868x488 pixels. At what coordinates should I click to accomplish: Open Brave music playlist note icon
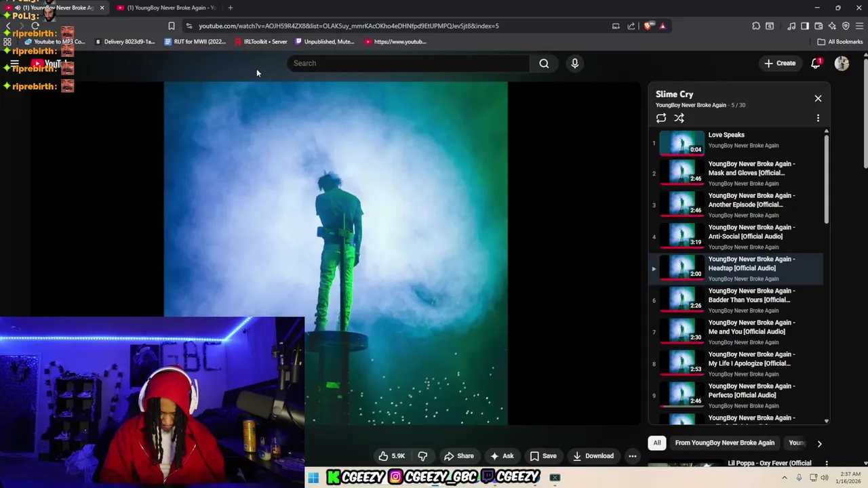tap(791, 26)
